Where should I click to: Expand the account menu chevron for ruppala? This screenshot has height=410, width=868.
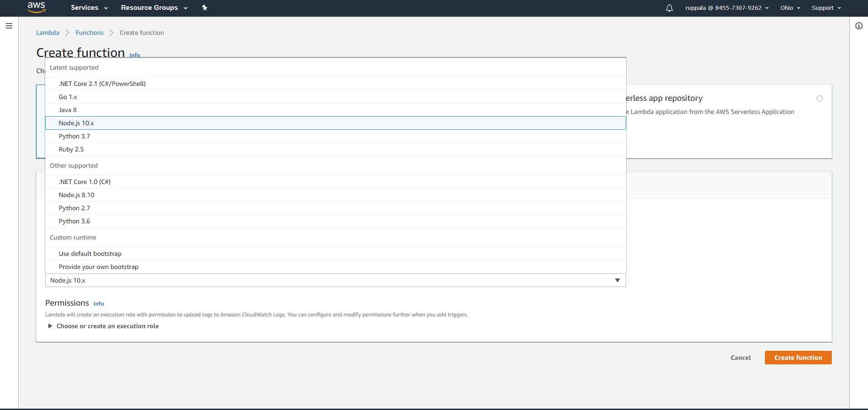point(768,8)
